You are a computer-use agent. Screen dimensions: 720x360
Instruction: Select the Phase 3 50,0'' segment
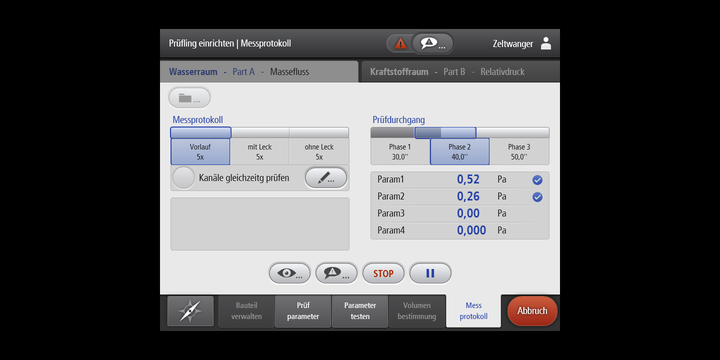pos(519,152)
